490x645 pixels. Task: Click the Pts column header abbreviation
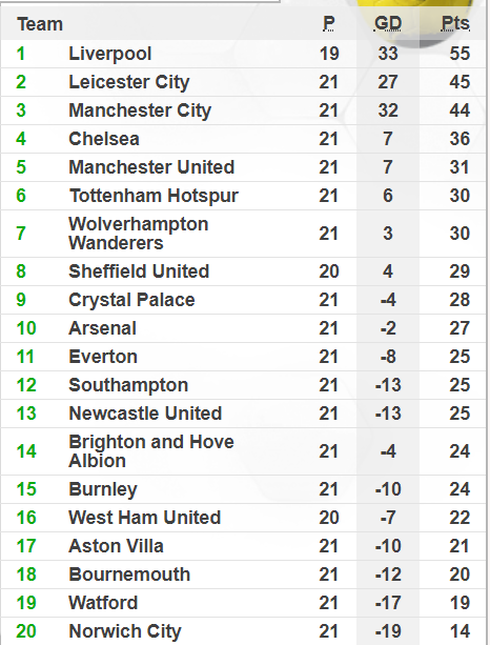455,23
